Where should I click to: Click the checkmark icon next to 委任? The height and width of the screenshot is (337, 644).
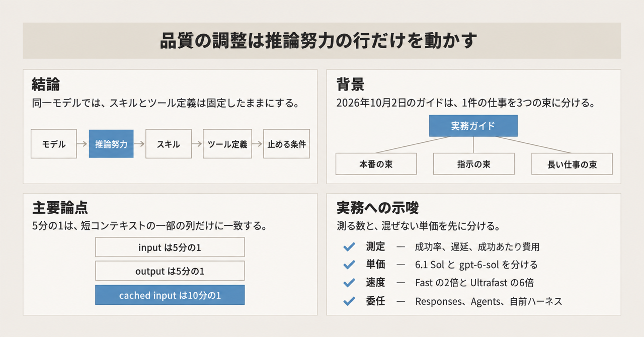(349, 301)
